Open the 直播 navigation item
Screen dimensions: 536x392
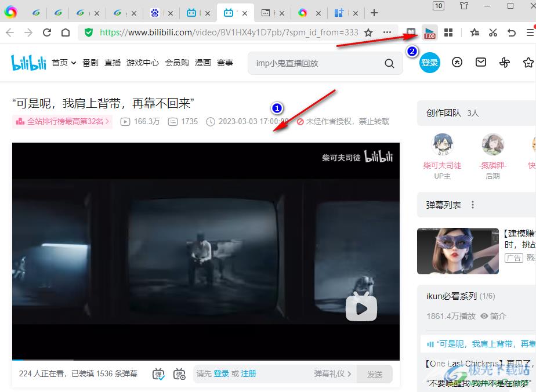(x=113, y=63)
